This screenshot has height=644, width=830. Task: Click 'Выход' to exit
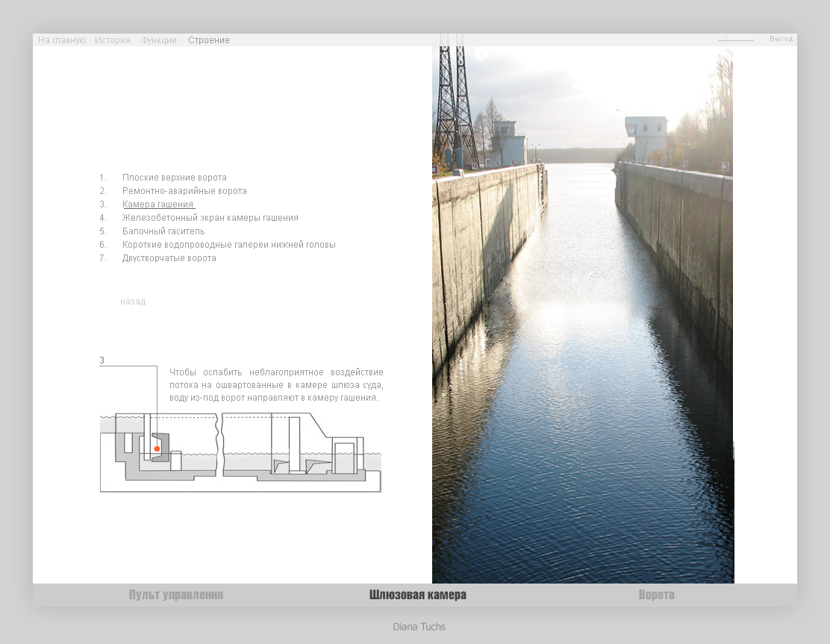[x=781, y=39]
